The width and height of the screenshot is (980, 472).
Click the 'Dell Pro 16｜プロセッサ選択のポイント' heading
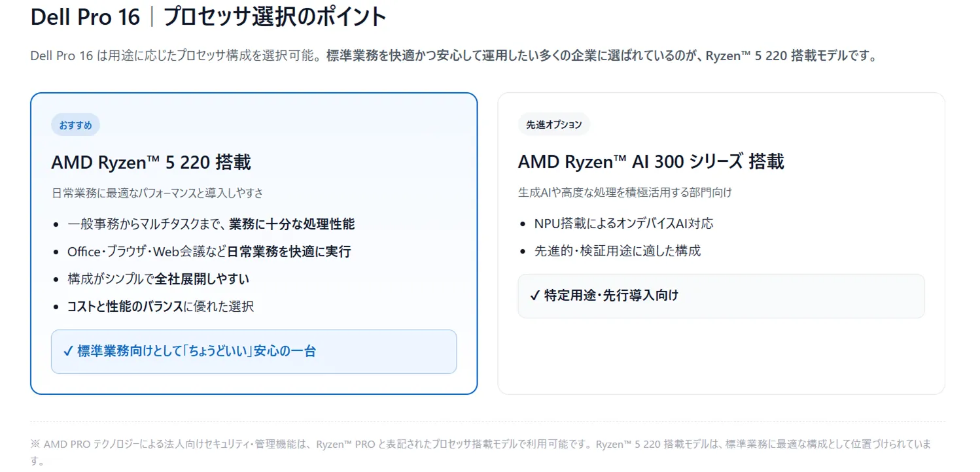click(209, 17)
